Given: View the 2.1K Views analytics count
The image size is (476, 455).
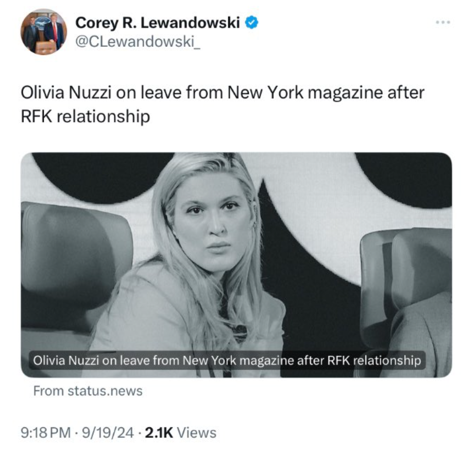Looking at the screenshot, I should tap(181, 432).
